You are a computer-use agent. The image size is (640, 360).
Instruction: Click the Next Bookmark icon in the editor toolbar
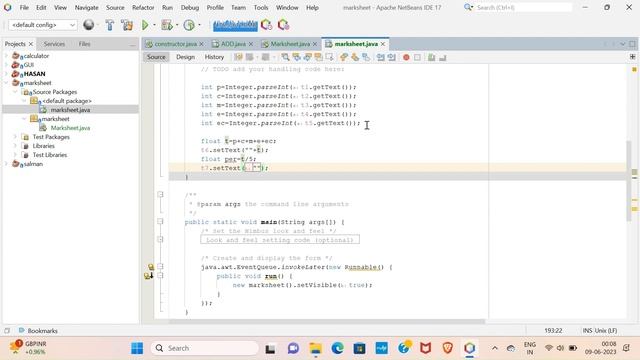(x=355, y=57)
